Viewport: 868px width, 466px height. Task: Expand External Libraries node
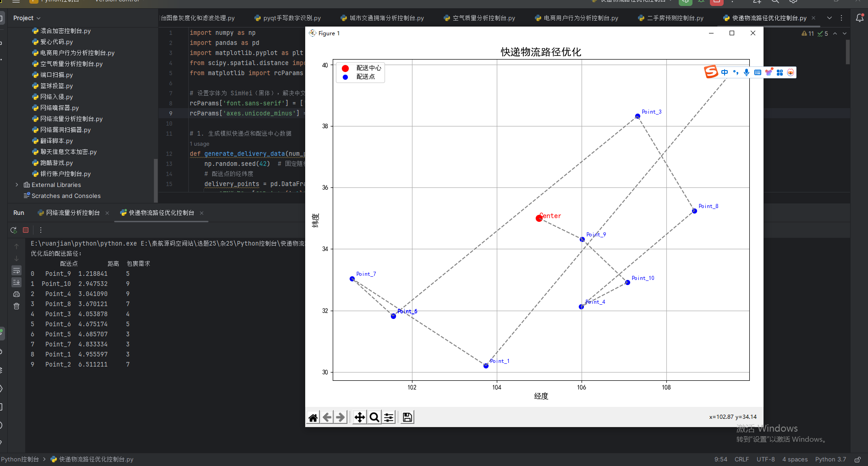(x=17, y=185)
